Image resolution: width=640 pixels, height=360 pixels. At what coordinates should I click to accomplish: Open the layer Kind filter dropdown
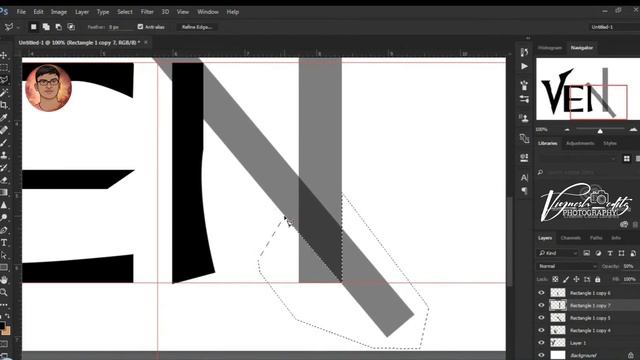(x=558, y=253)
